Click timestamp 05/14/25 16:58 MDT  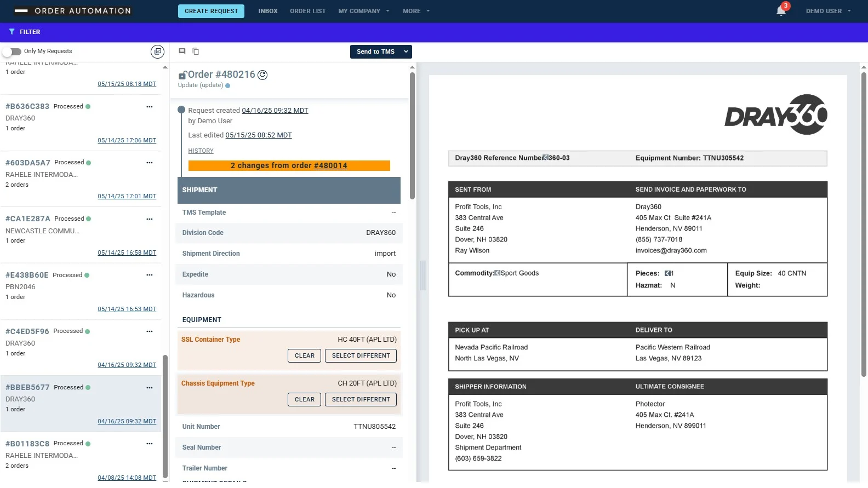pyautogui.click(x=127, y=252)
